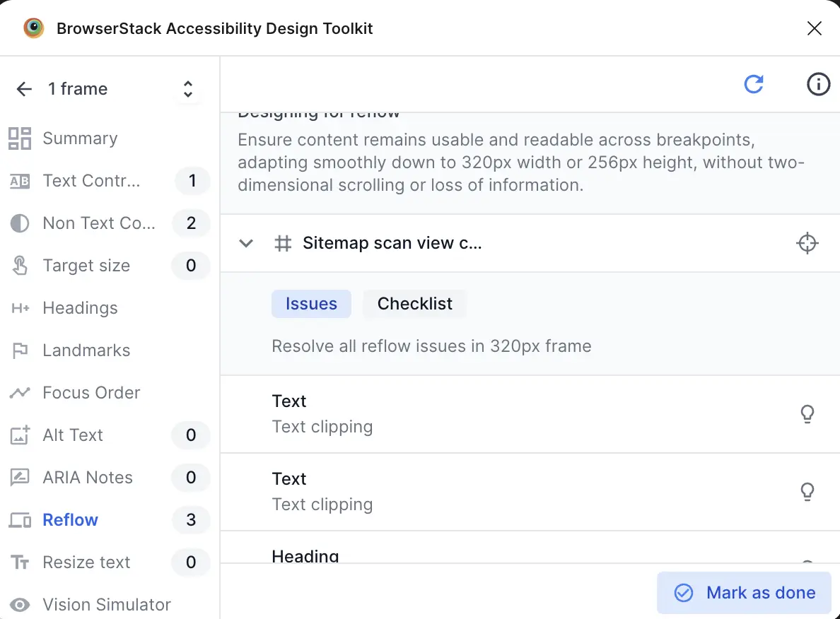The image size is (840, 619).
Task: Click Mark as done
Action: [x=743, y=593]
